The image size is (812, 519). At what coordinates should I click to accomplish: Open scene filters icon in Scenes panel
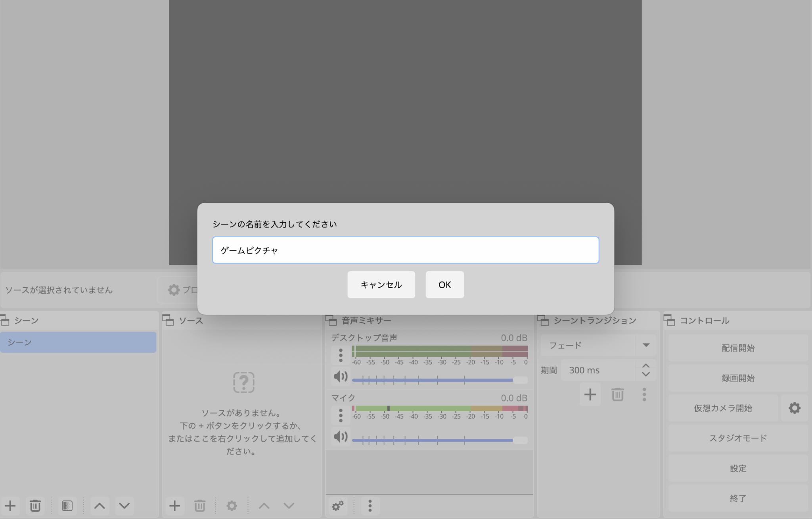(67, 506)
